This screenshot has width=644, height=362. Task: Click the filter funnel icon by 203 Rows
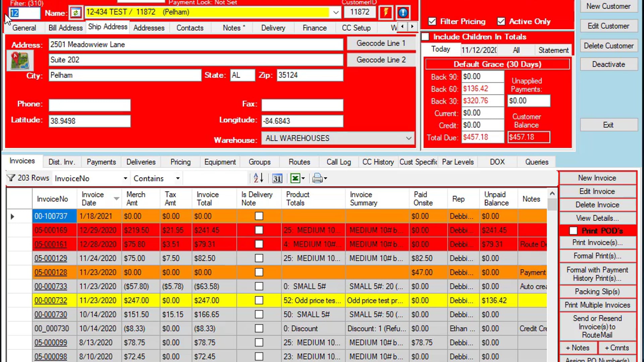(x=11, y=178)
